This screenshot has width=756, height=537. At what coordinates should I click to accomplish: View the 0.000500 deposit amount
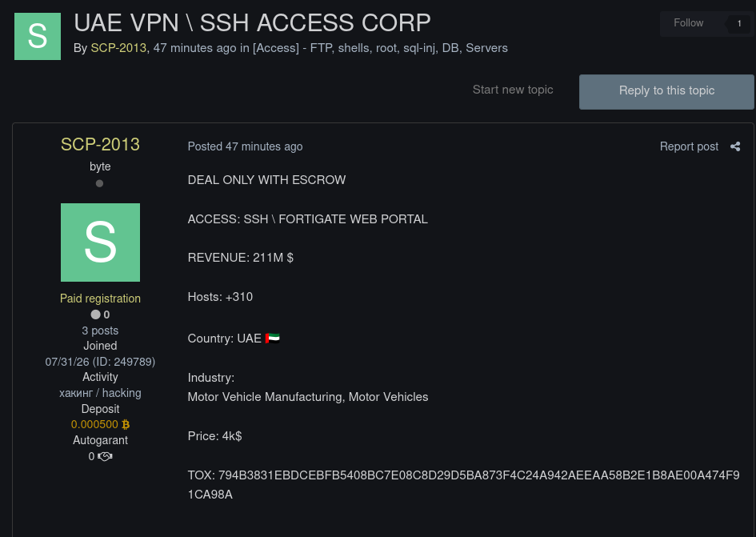(94, 425)
